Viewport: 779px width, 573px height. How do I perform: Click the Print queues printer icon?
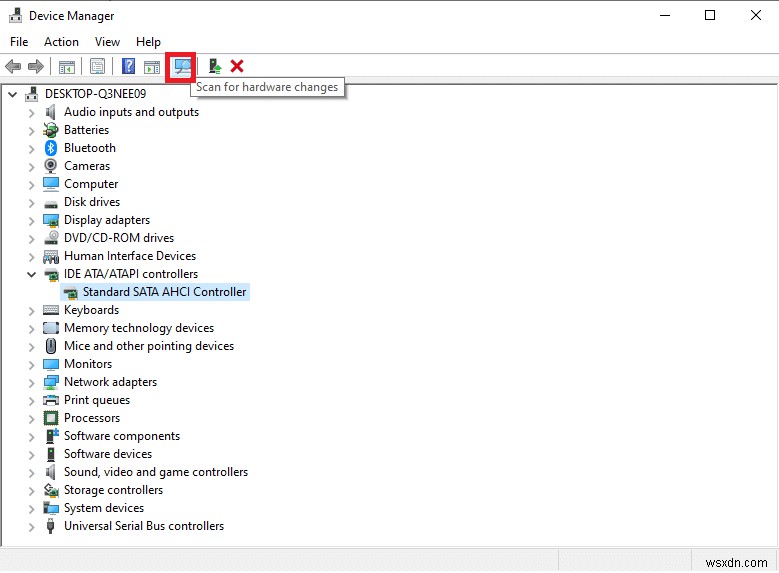coord(51,401)
